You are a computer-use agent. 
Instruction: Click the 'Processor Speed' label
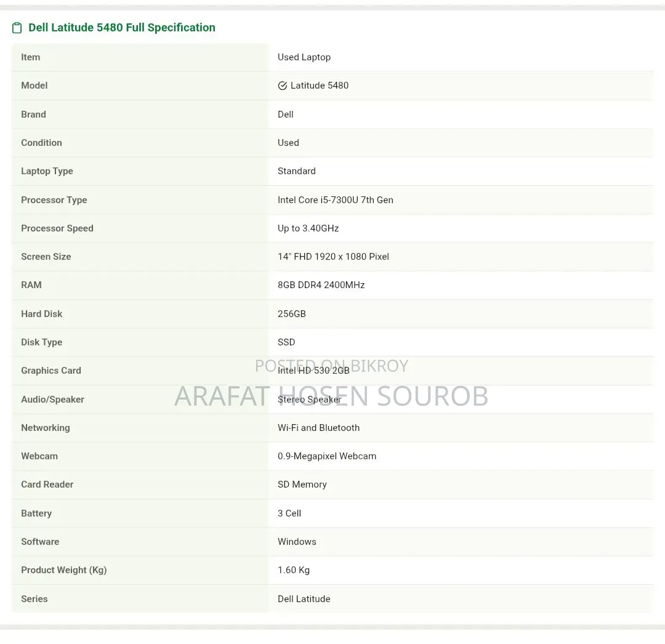click(57, 228)
